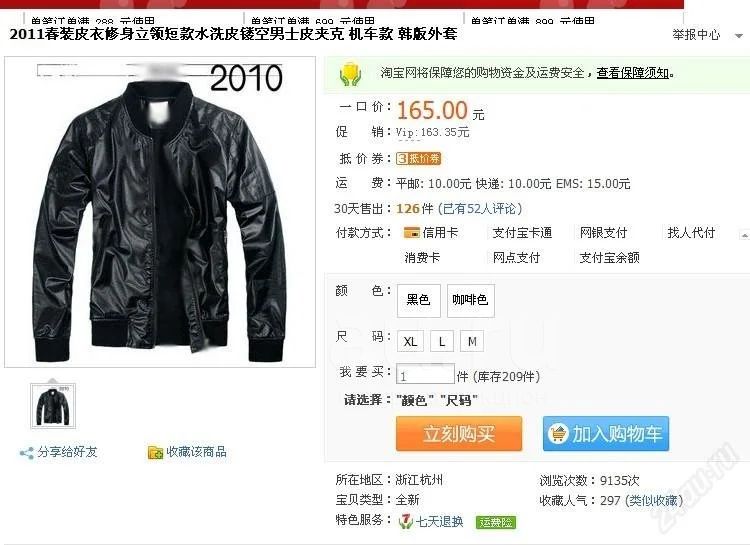Choose size L

(442, 341)
